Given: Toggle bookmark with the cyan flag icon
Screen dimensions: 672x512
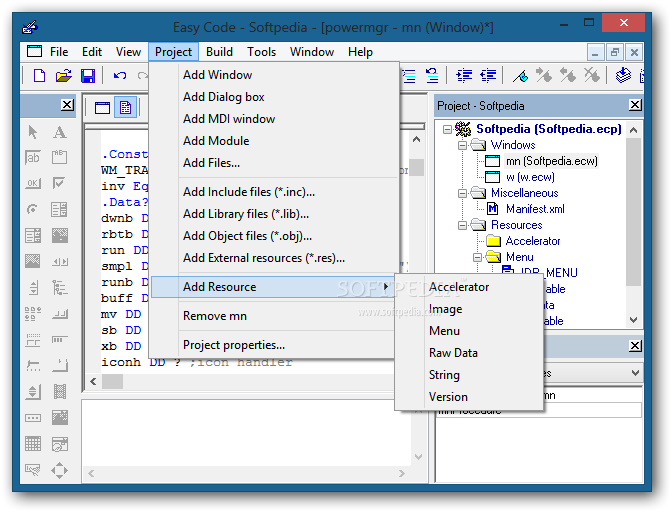Looking at the screenshot, I should click(520, 76).
